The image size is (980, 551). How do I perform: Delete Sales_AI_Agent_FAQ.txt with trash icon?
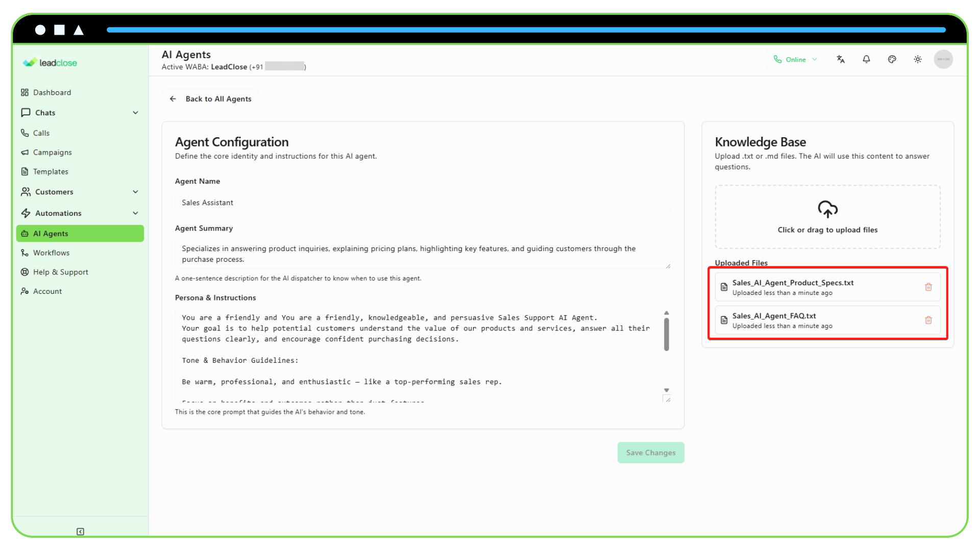[928, 320]
